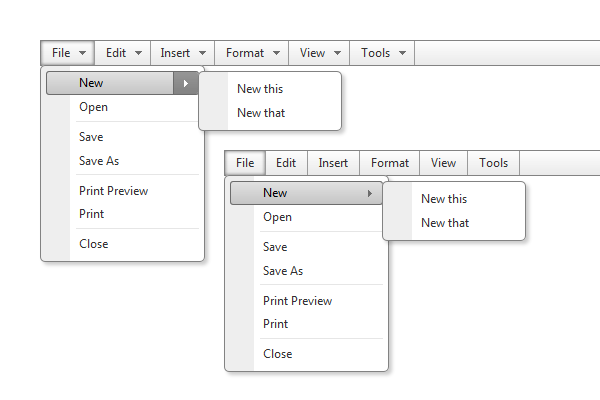Click Format in the arrowless menu bar

click(x=390, y=163)
